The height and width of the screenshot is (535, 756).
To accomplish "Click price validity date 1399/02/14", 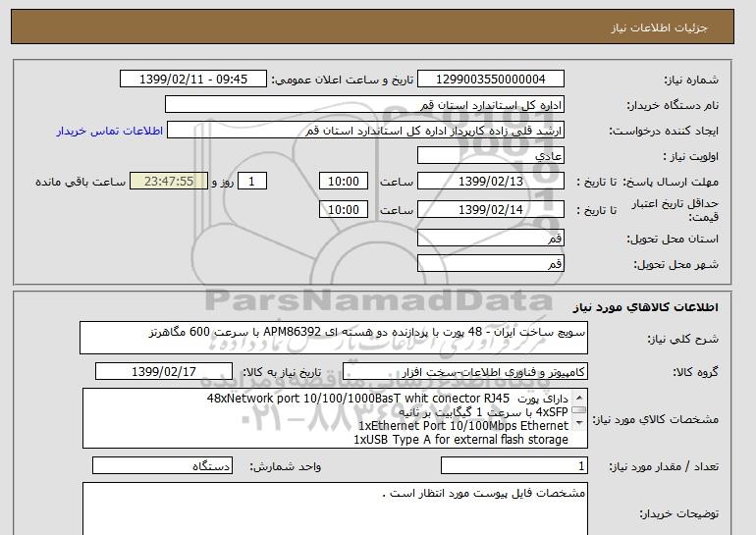I will [490, 209].
